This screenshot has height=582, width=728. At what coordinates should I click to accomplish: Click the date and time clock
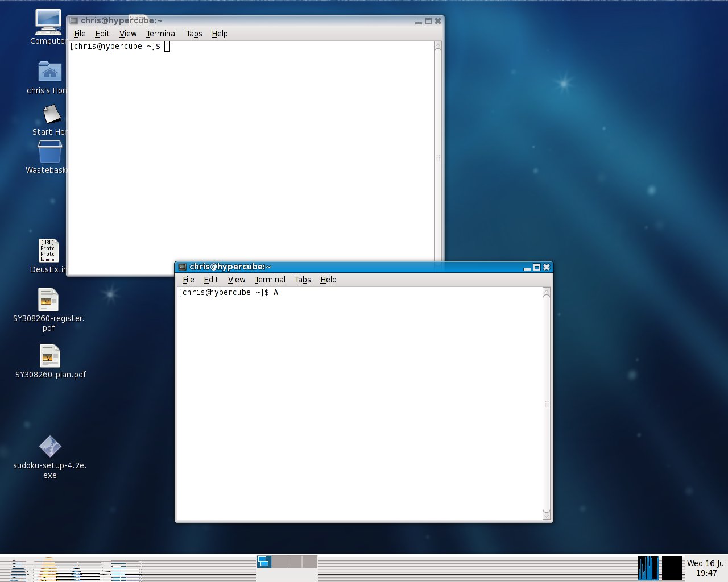706,568
